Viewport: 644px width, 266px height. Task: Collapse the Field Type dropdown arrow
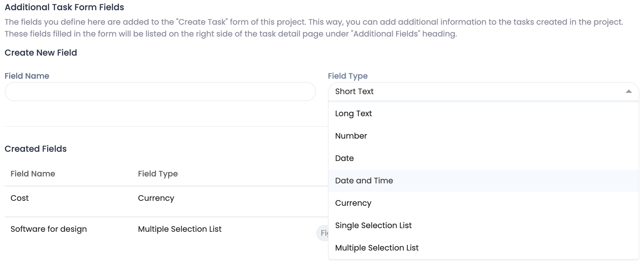pyautogui.click(x=629, y=92)
